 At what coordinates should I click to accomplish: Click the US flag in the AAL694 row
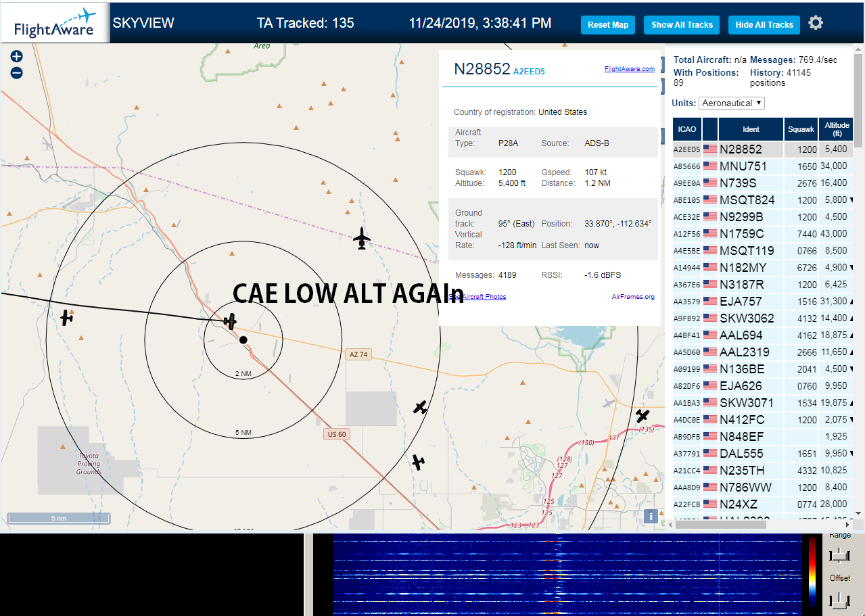(x=710, y=335)
